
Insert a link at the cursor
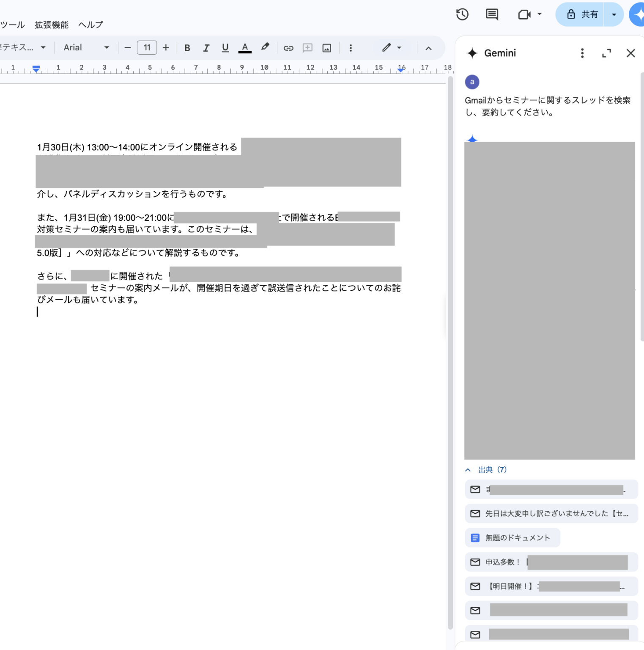click(x=288, y=47)
